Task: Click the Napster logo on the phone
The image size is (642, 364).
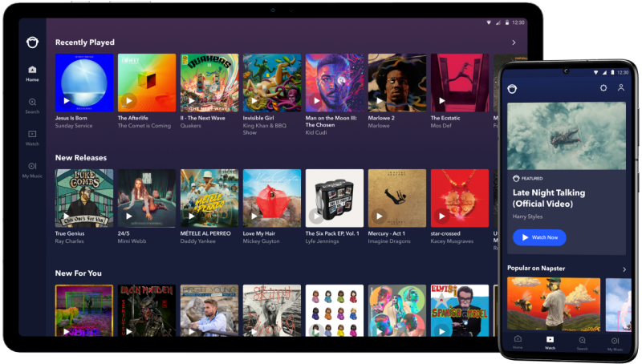Action: point(512,88)
